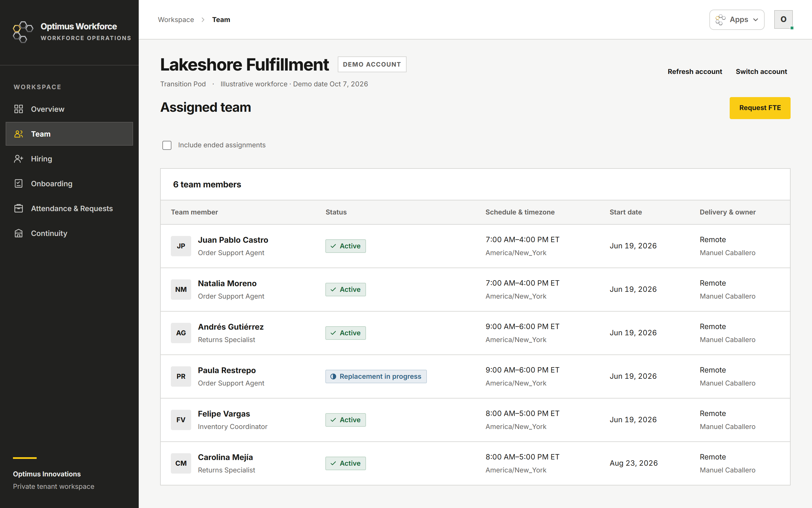
Task: Click the name Felipe Vargas
Action: coord(224,413)
